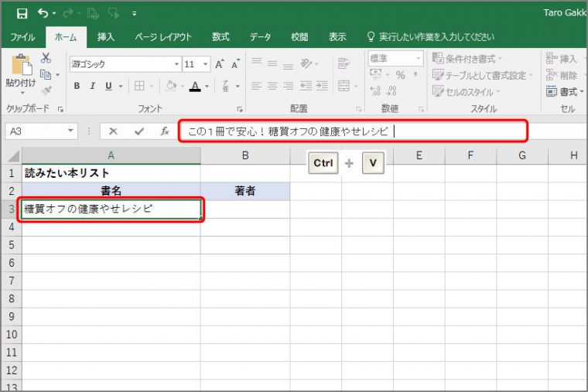
Task: Decrease font size with small A icon
Action: pyautogui.click(x=235, y=64)
